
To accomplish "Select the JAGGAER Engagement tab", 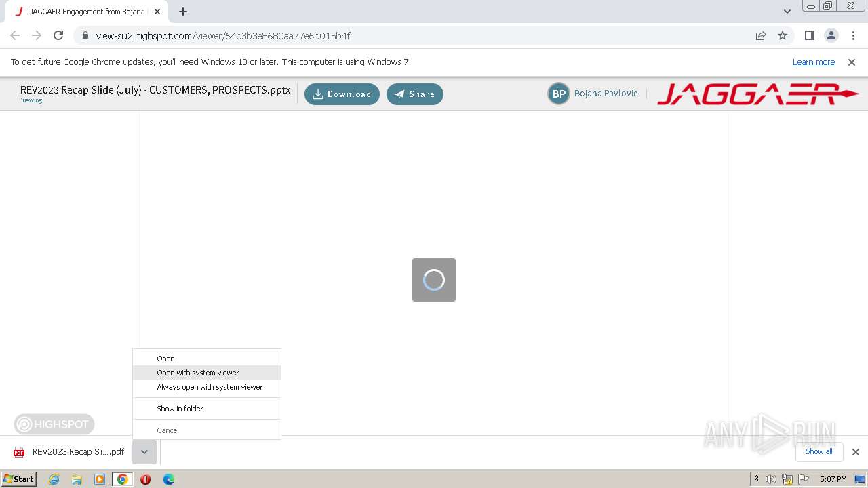I will pos(87,12).
